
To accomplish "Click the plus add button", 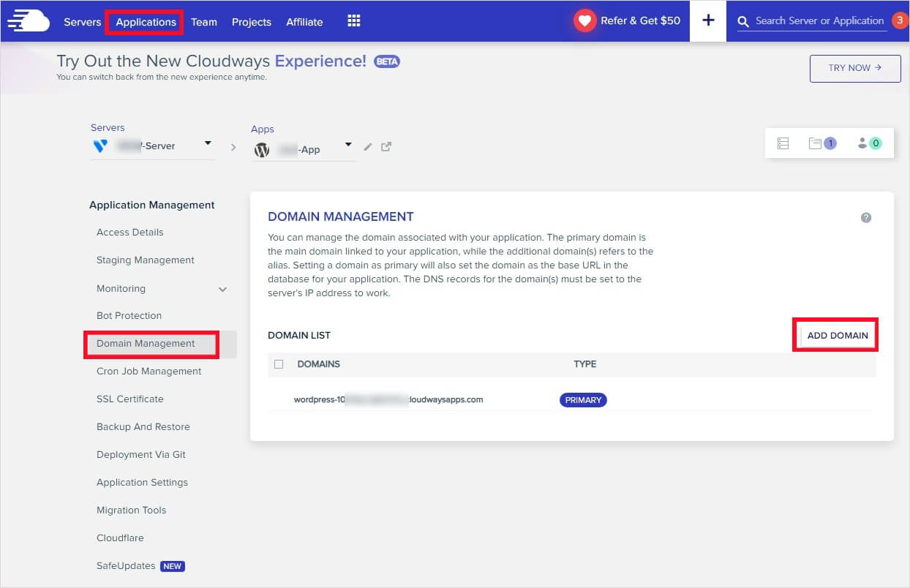I will point(708,21).
